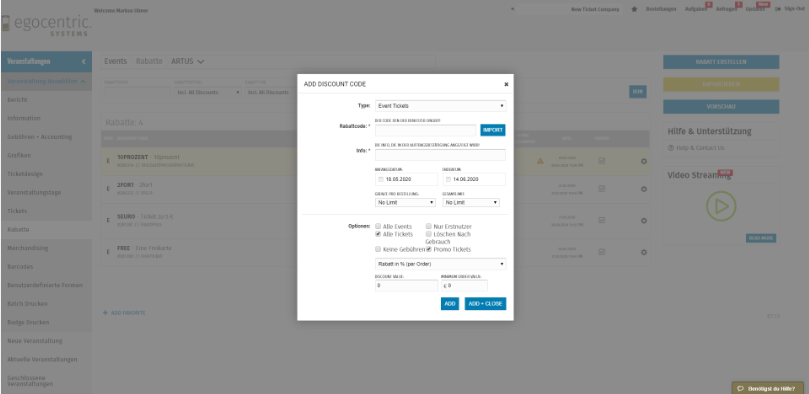This screenshot has height=394, width=809.
Task: Open the limit per order dropdown
Action: [405, 203]
